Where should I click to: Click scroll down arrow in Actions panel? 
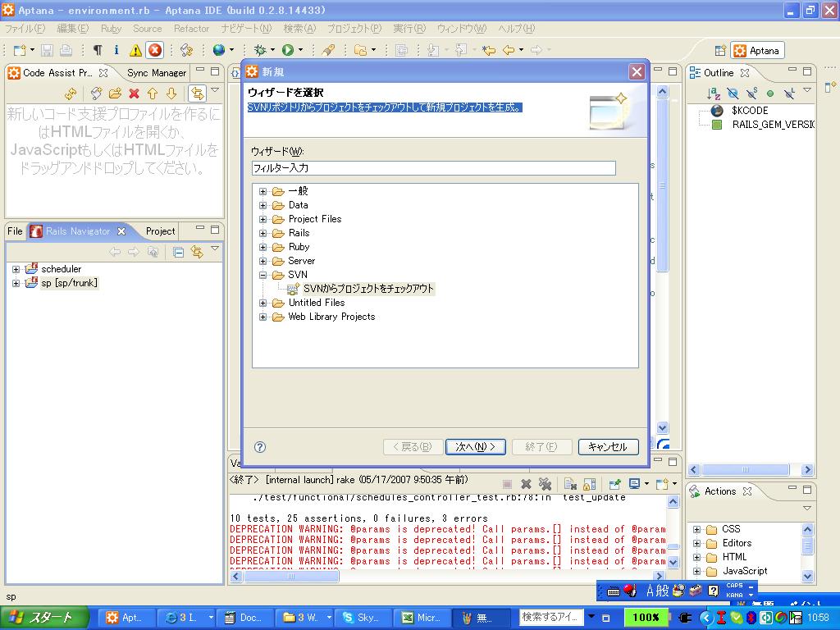click(x=807, y=576)
